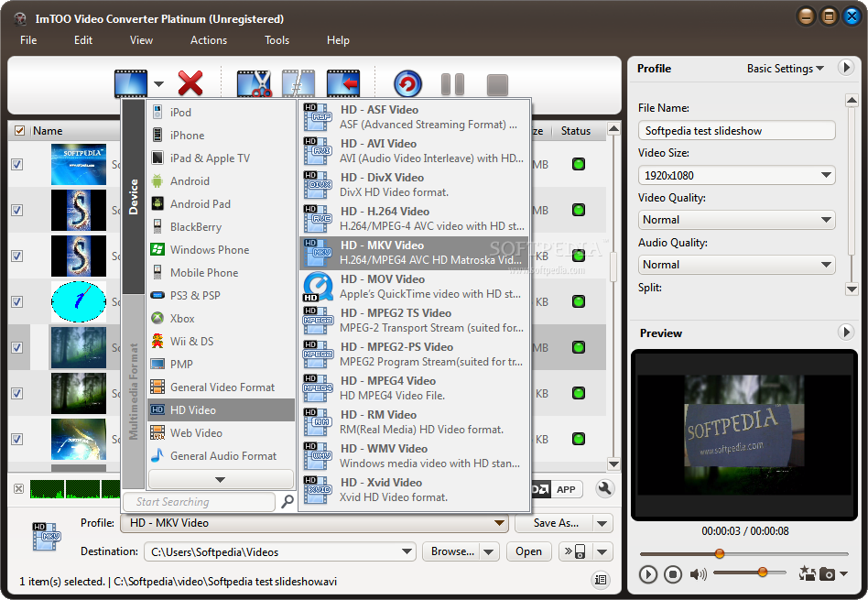Open the Destination path dropdown
This screenshot has width=868, height=600.
click(407, 551)
